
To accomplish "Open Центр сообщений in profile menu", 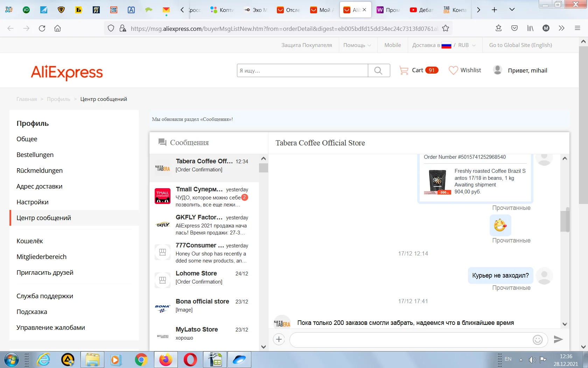I will click(x=44, y=218).
